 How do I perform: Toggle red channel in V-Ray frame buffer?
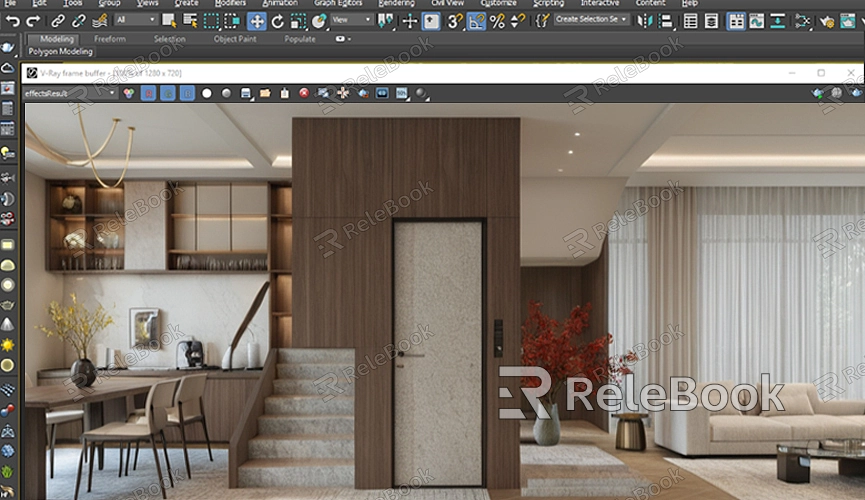pos(148,93)
